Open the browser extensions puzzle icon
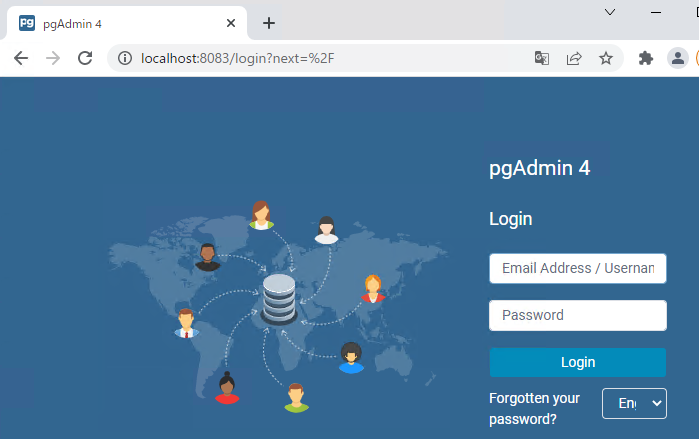Image resolution: width=699 pixels, height=439 pixels. (646, 58)
